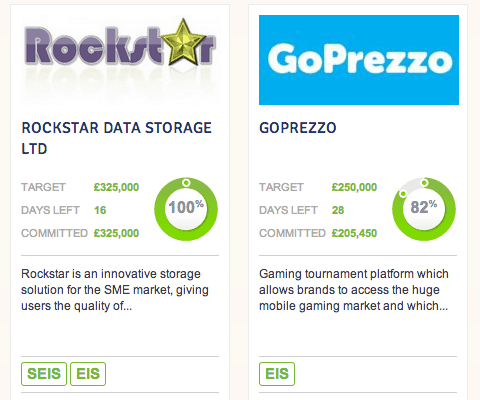Click Rockstar target amount £325,000
Image resolution: width=480 pixels, height=400 pixels.
tap(116, 187)
